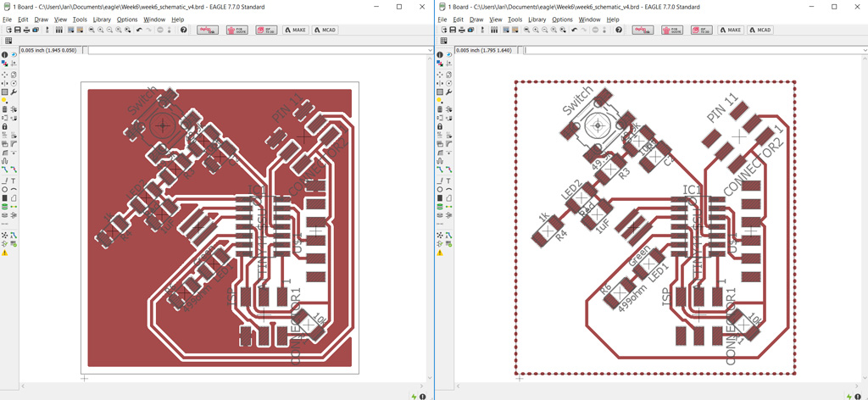Viewport: 868px width, 400px height.
Task: Select the Lock tool in the left window
Action: (4, 126)
